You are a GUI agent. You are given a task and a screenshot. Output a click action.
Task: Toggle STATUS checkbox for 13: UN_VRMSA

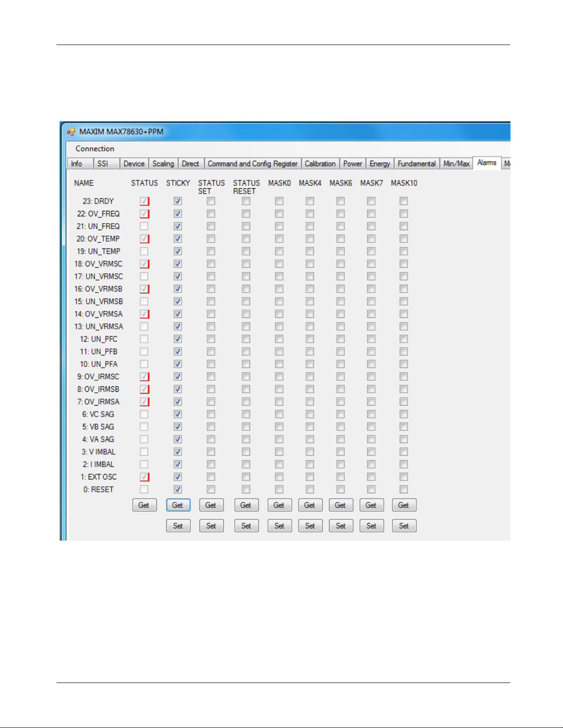click(x=144, y=327)
